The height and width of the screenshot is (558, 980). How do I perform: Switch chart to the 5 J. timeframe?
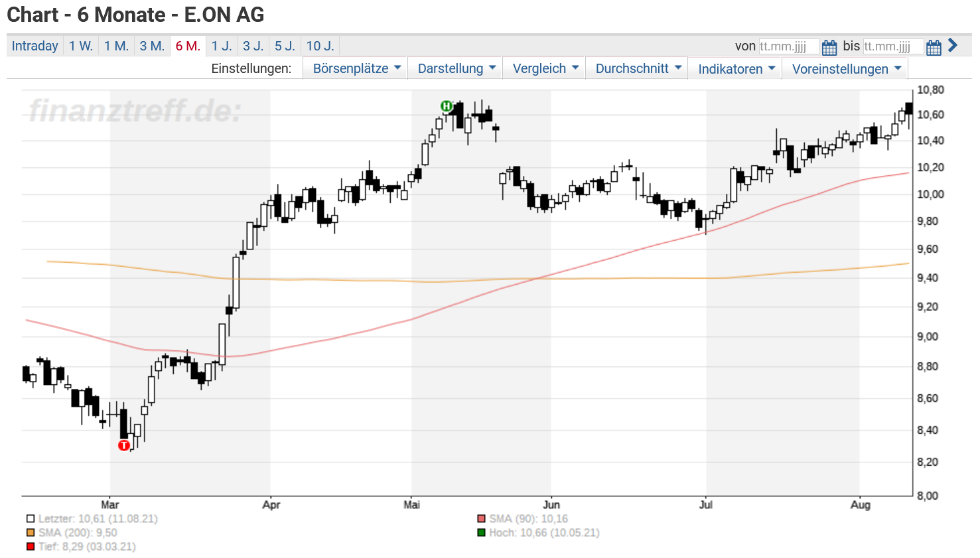tap(285, 46)
